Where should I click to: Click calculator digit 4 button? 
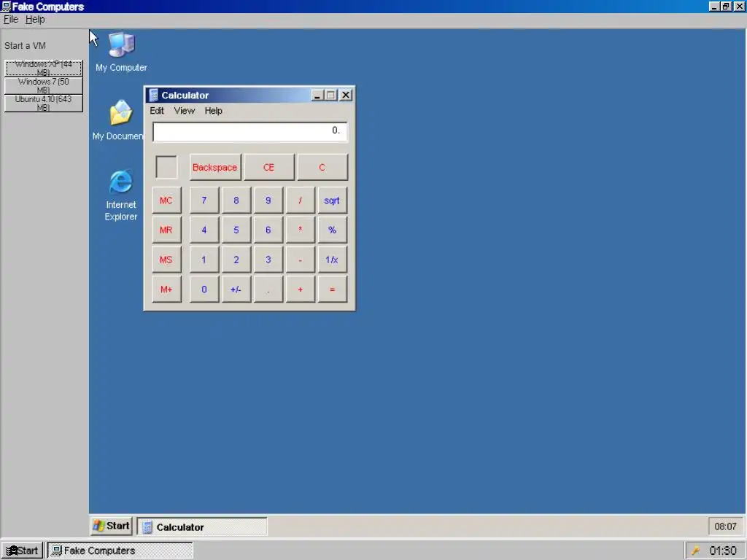pos(204,230)
